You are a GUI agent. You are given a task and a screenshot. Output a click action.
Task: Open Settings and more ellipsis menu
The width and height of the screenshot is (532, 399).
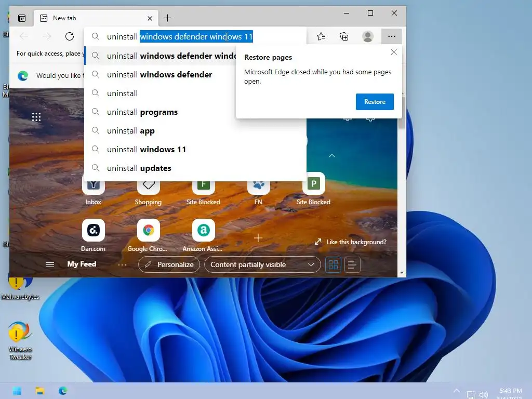[392, 36]
